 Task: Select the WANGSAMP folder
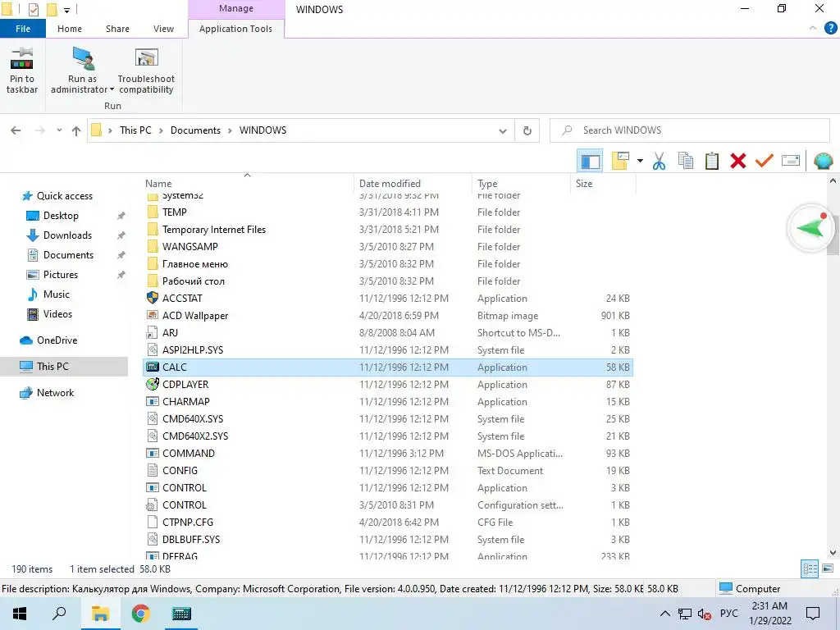click(388, 246)
